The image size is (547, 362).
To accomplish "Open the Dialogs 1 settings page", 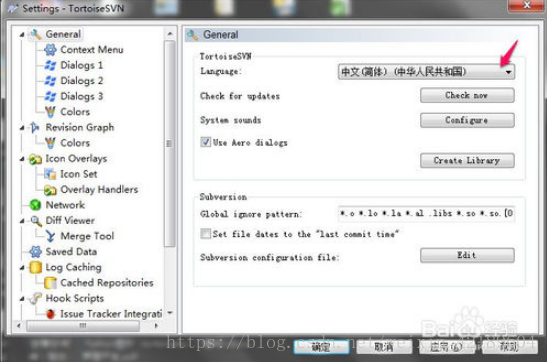I will [x=82, y=65].
